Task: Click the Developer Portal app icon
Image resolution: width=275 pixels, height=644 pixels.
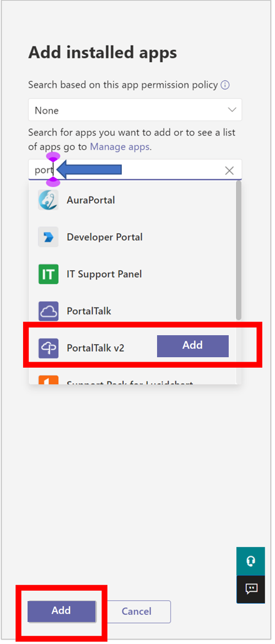Action: (48, 237)
